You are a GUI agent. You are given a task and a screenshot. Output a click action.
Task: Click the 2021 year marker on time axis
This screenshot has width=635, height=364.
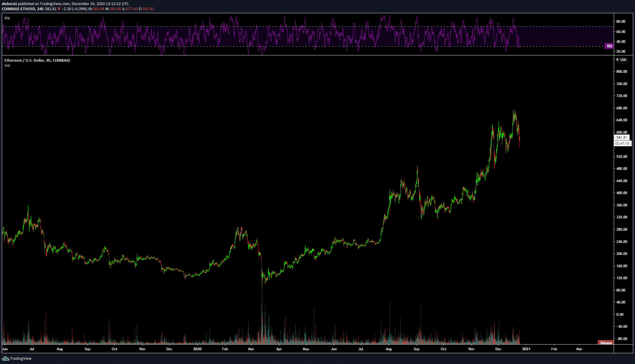pyautogui.click(x=526, y=349)
